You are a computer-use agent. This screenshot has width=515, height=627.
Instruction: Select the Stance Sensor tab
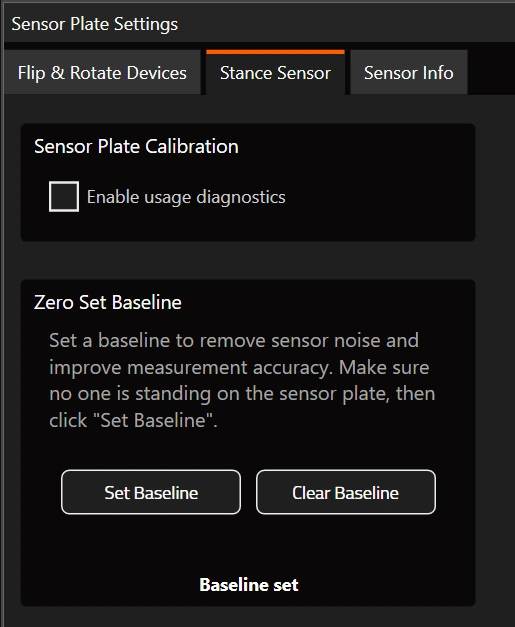(275, 73)
